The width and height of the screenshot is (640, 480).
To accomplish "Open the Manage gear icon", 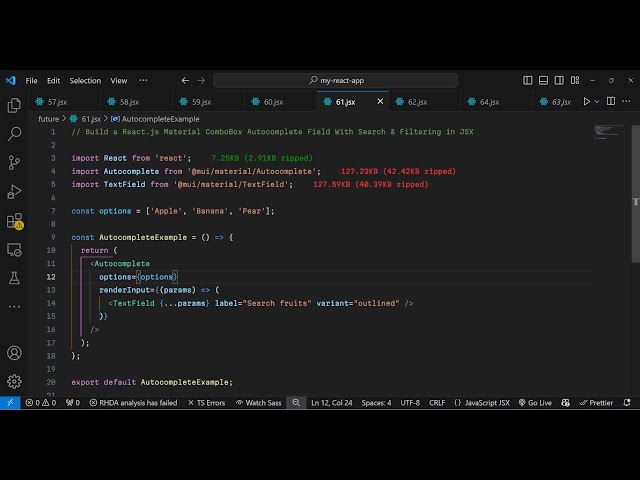I will [14, 381].
